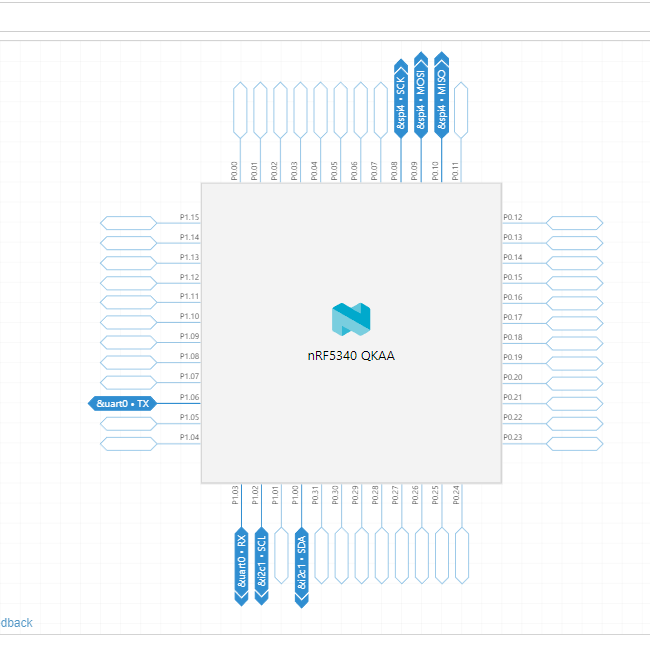Select the &spi4 MISO pin tag on P0.10
650x649 pixels.
[441, 95]
